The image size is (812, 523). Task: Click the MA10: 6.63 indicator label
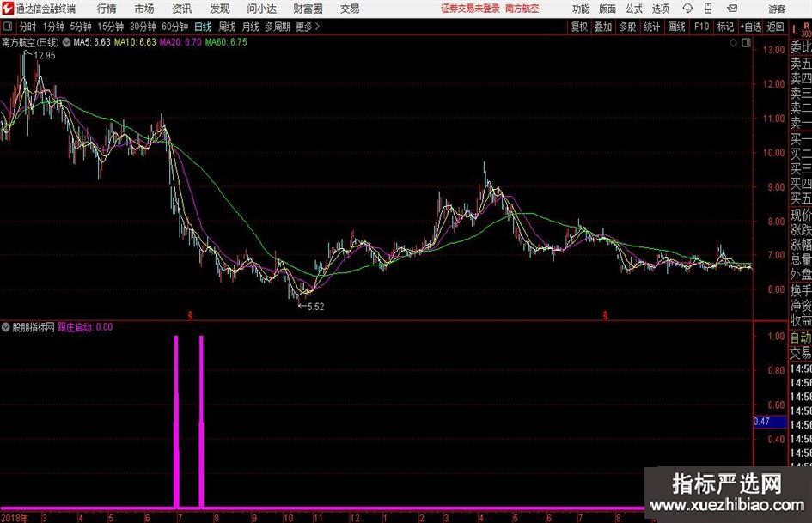tap(135, 42)
